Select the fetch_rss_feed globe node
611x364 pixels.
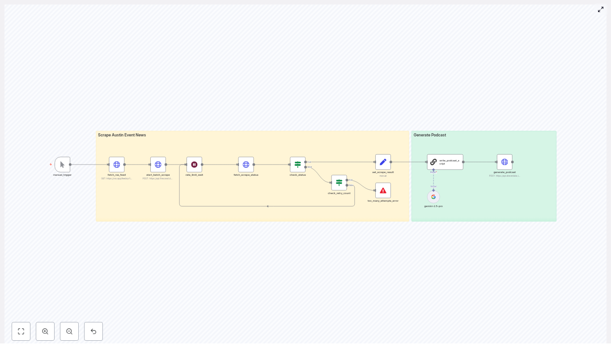(x=117, y=165)
